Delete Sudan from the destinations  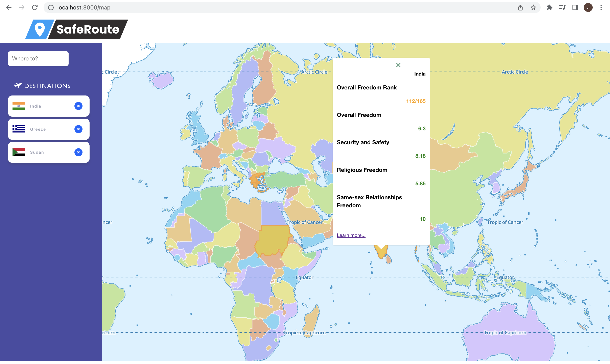pyautogui.click(x=78, y=152)
